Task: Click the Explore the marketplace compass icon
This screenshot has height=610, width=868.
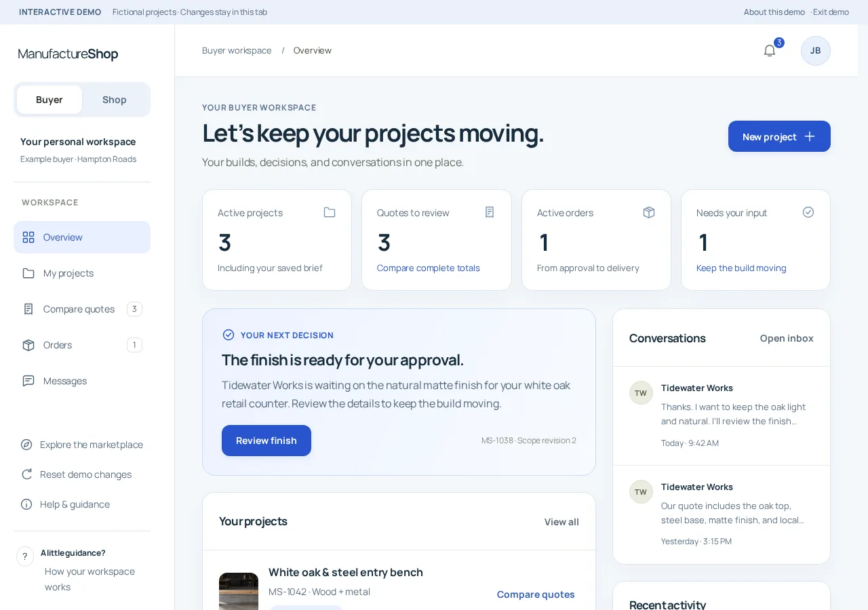Action: [26, 445]
